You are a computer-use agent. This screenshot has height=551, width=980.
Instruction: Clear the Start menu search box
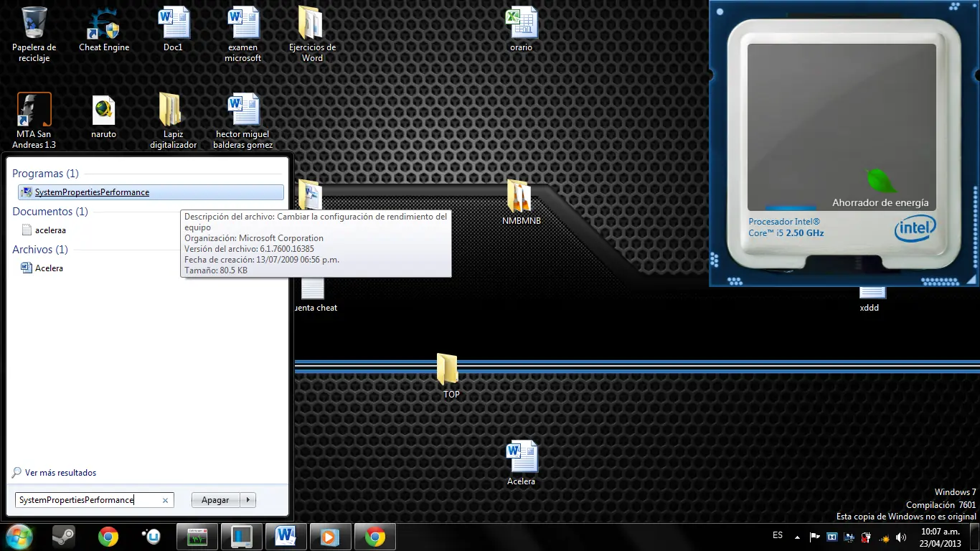point(165,501)
